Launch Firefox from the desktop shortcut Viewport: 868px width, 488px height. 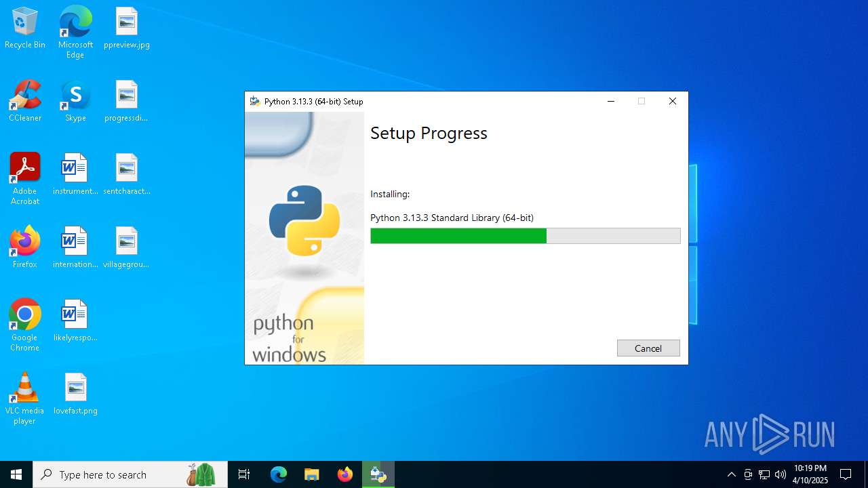tap(25, 247)
